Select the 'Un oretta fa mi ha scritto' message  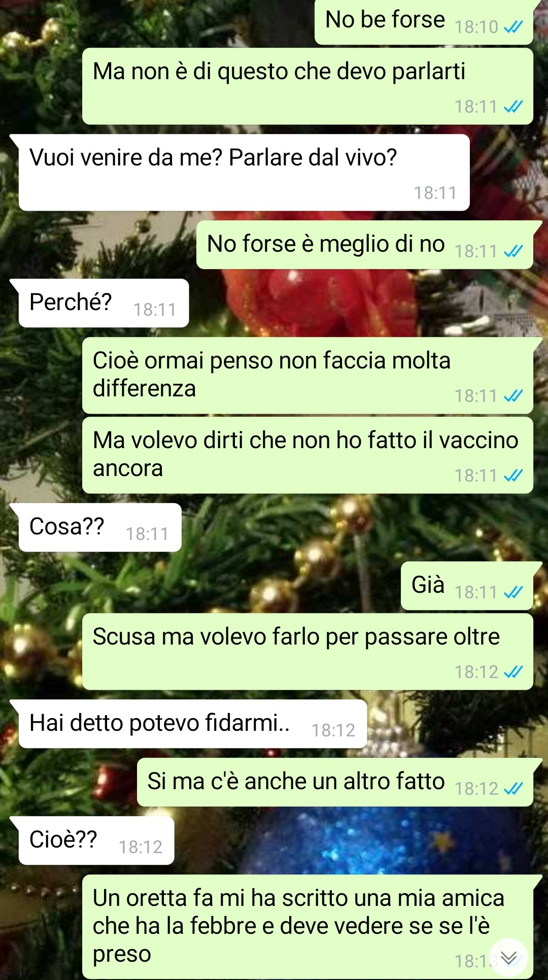point(307,927)
